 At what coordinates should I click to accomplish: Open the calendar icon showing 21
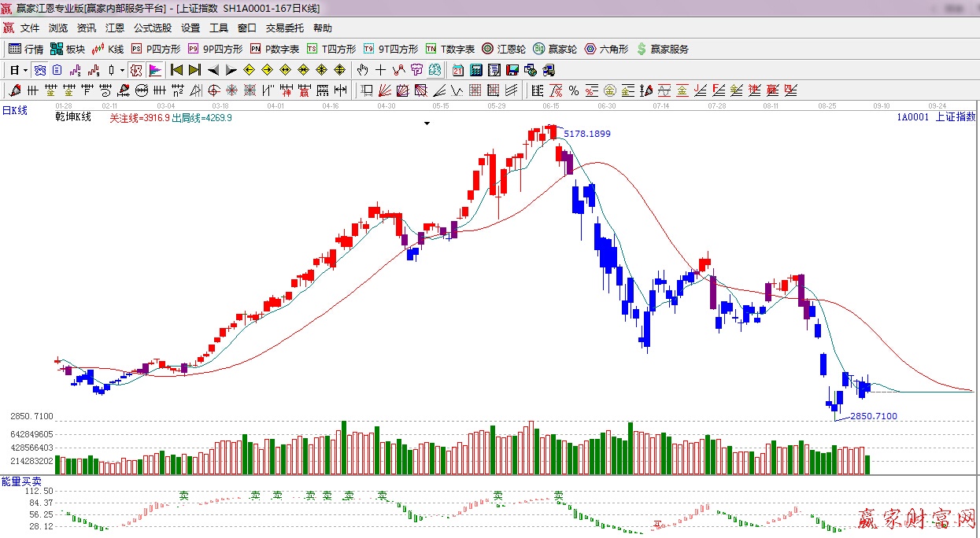[457, 70]
